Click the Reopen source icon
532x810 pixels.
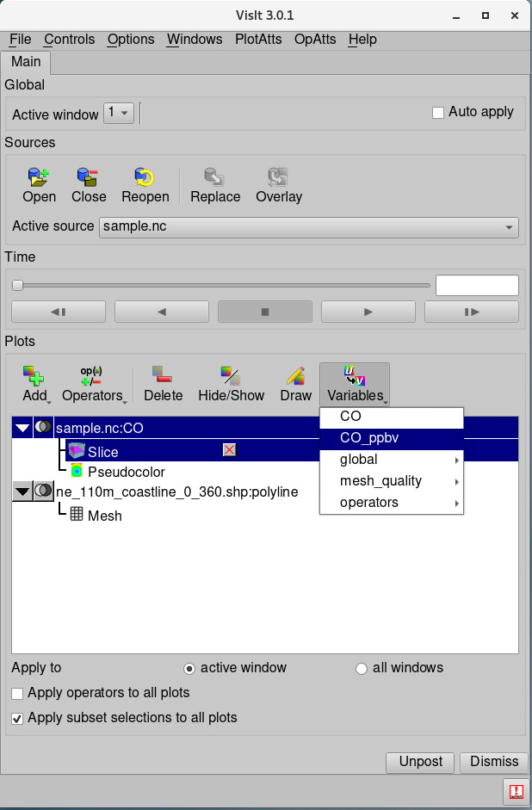coord(145,178)
